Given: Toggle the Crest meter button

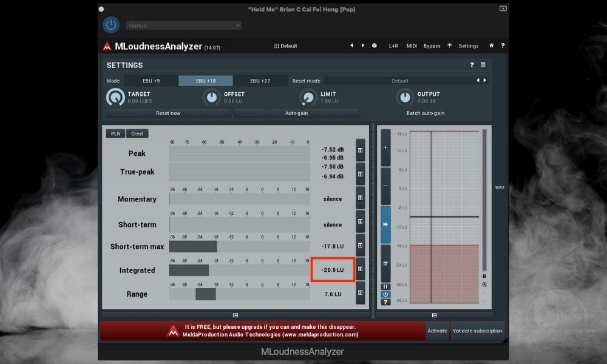Looking at the screenshot, I should [137, 134].
